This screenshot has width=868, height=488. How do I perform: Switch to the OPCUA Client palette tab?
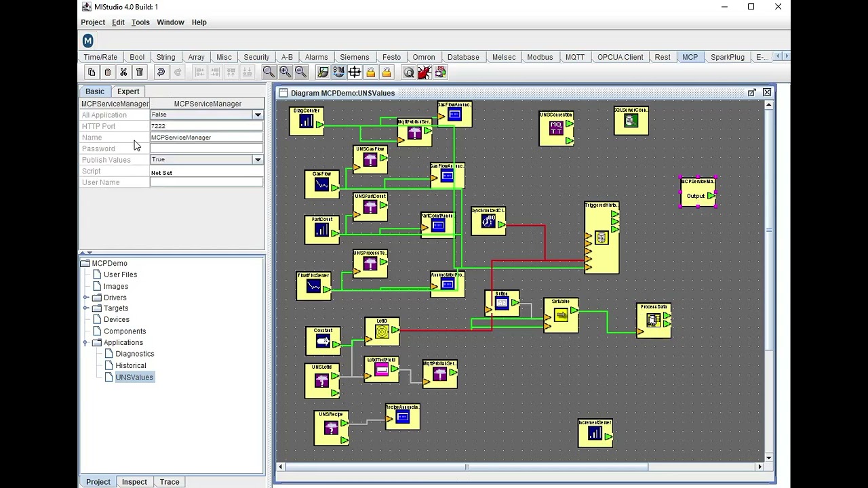620,57
